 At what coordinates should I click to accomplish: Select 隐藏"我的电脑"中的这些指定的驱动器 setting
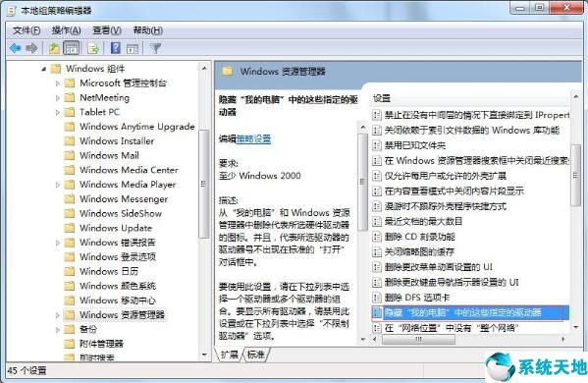(x=470, y=313)
